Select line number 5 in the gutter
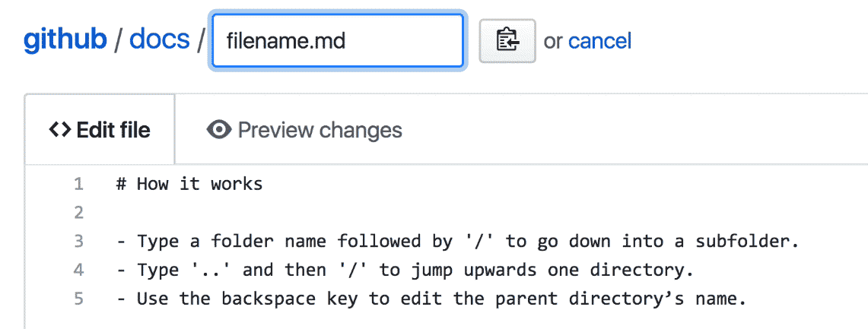Image resolution: width=868 pixels, height=329 pixels. 78,299
